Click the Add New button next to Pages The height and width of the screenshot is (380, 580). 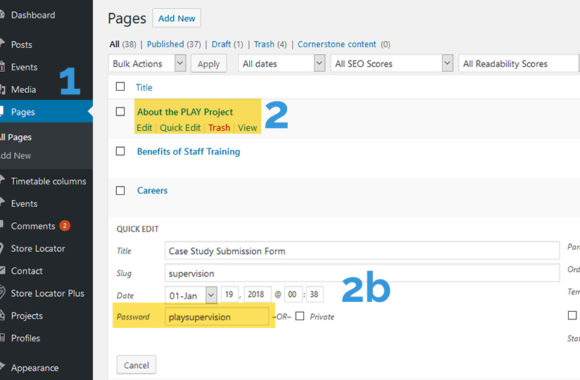click(176, 18)
